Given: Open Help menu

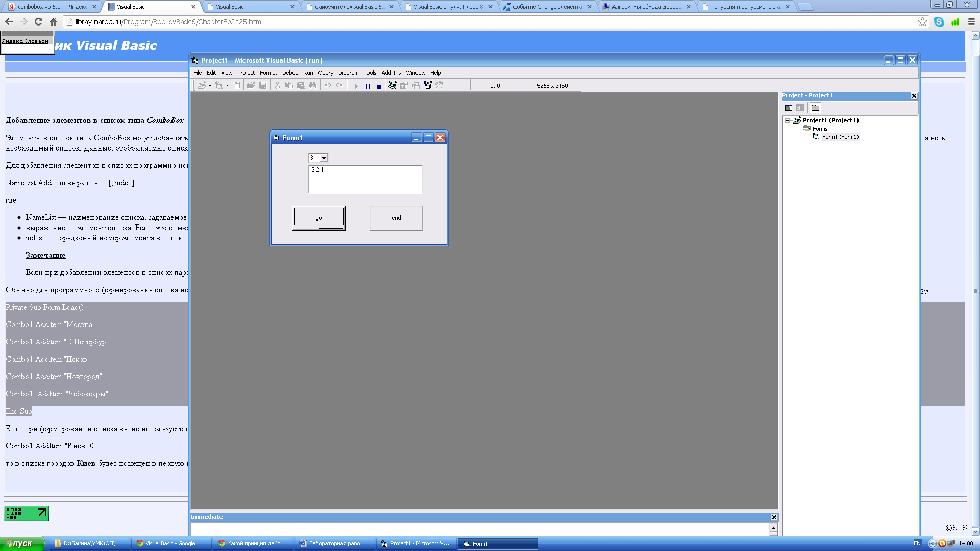Looking at the screenshot, I should pos(436,73).
